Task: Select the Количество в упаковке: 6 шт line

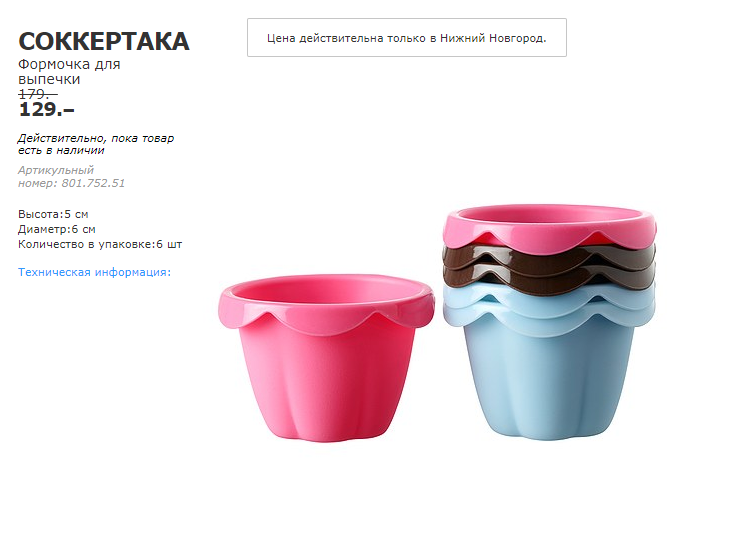Action: tap(100, 244)
